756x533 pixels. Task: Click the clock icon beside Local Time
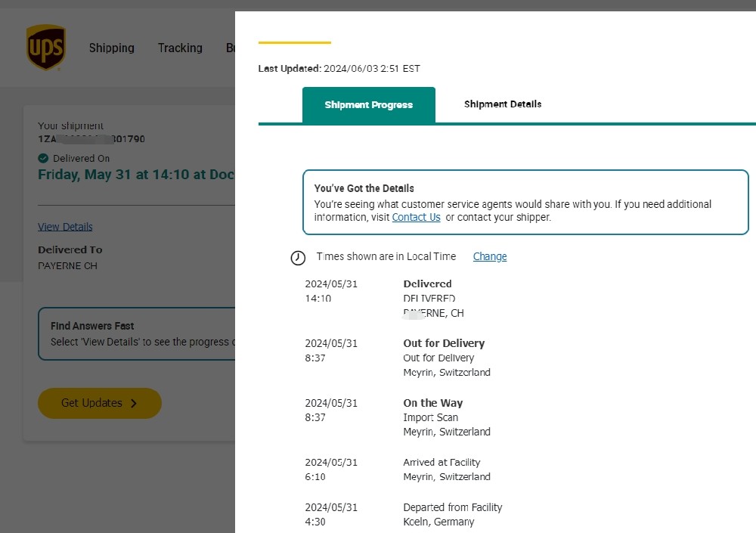tap(298, 258)
